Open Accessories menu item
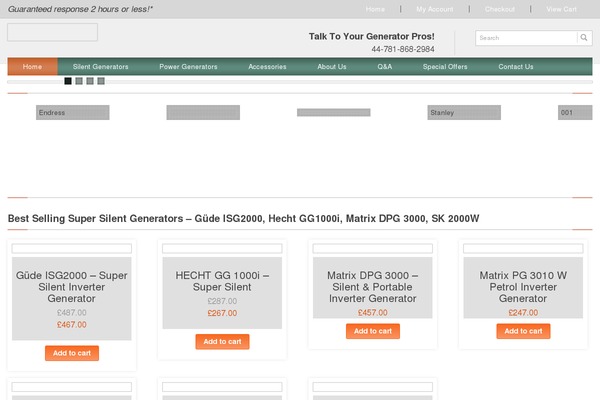Image resolution: width=600 pixels, height=400 pixels. pyautogui.click(x=267, y=67)
